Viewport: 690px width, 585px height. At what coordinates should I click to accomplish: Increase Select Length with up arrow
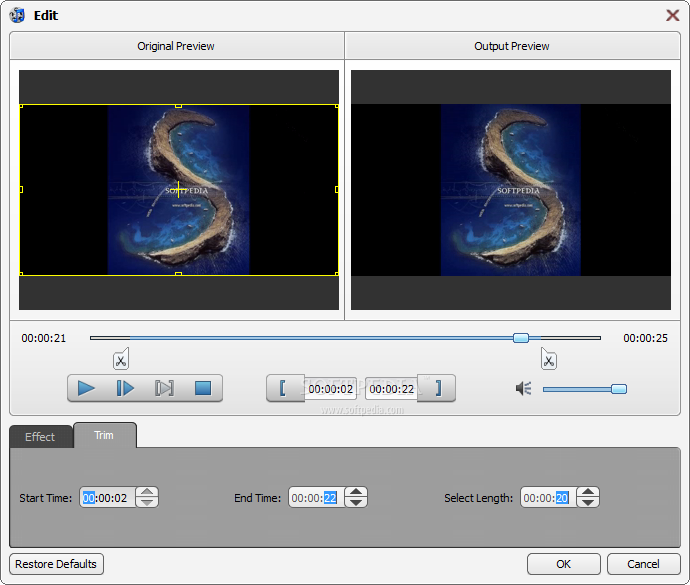[588, 493]
